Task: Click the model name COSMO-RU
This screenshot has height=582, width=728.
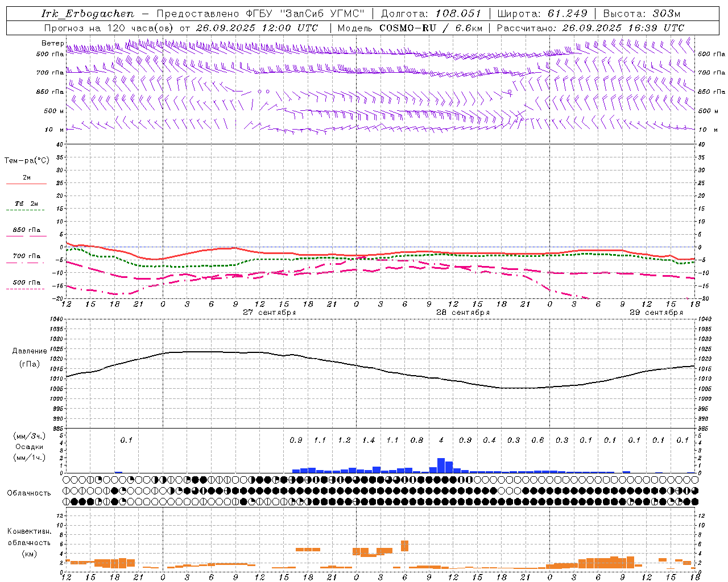Action: pos(408,28)
